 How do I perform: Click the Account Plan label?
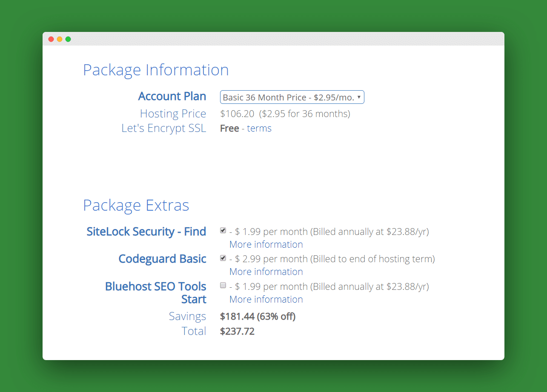[172, 97]
